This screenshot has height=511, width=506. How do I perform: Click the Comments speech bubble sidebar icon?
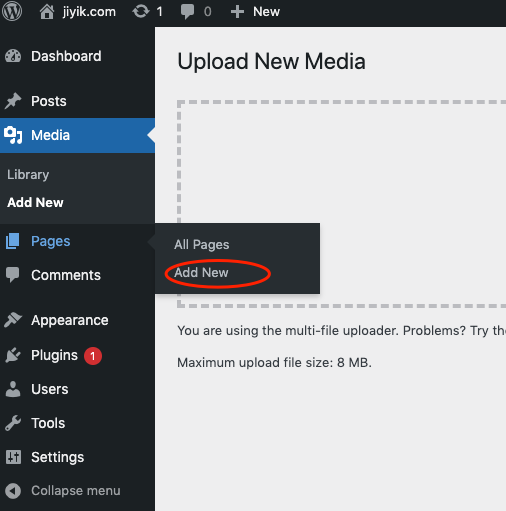(x=13, y=275)
